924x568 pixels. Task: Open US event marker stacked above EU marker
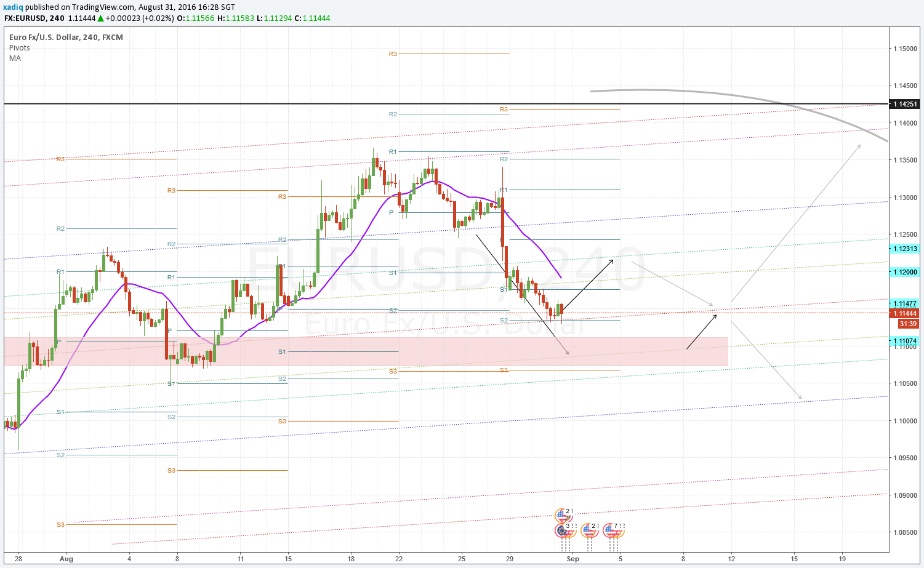[563, 514]
